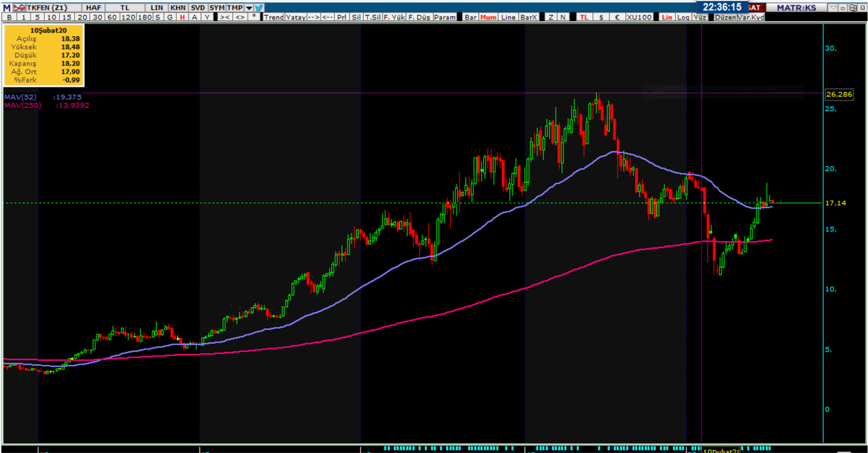Toggle the Mum candlestick chart type

pos(488,17)
